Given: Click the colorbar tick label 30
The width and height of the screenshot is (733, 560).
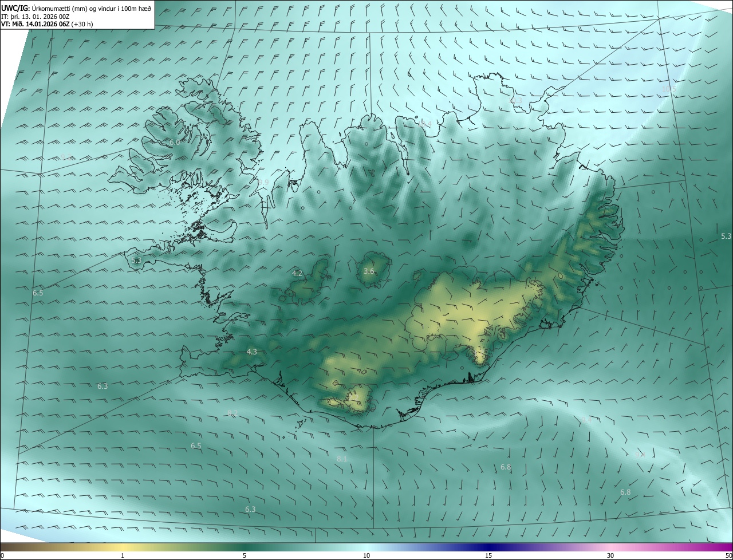Looking at the screenshot, I should pyautogui.click(x=610, y=555).
